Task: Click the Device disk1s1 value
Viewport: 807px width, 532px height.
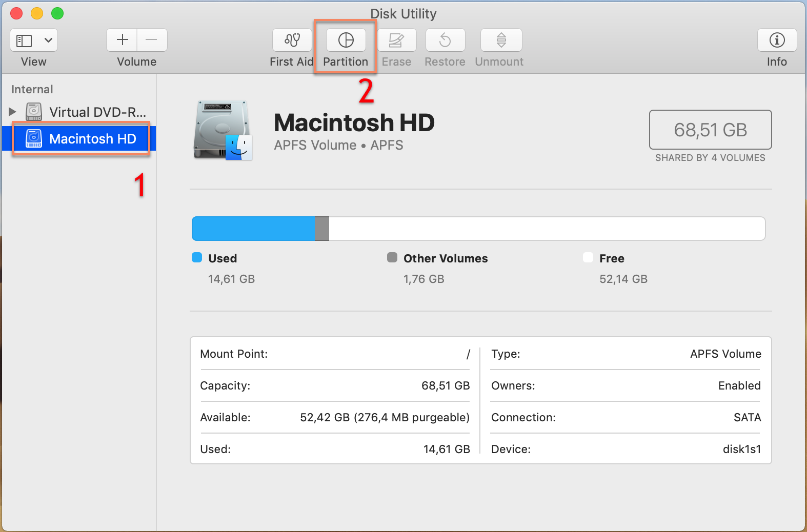Action: tap(742, 449)
